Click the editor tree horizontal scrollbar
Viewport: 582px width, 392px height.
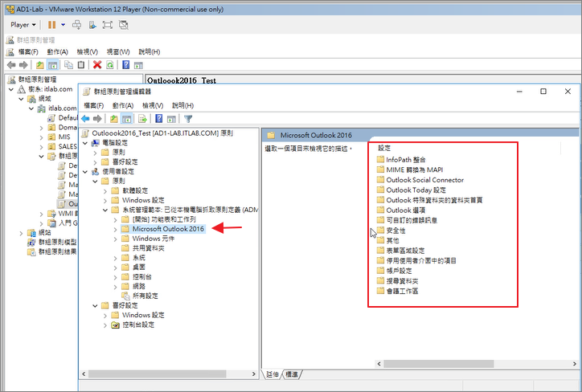pyautogui.click(x=157, y=374)
